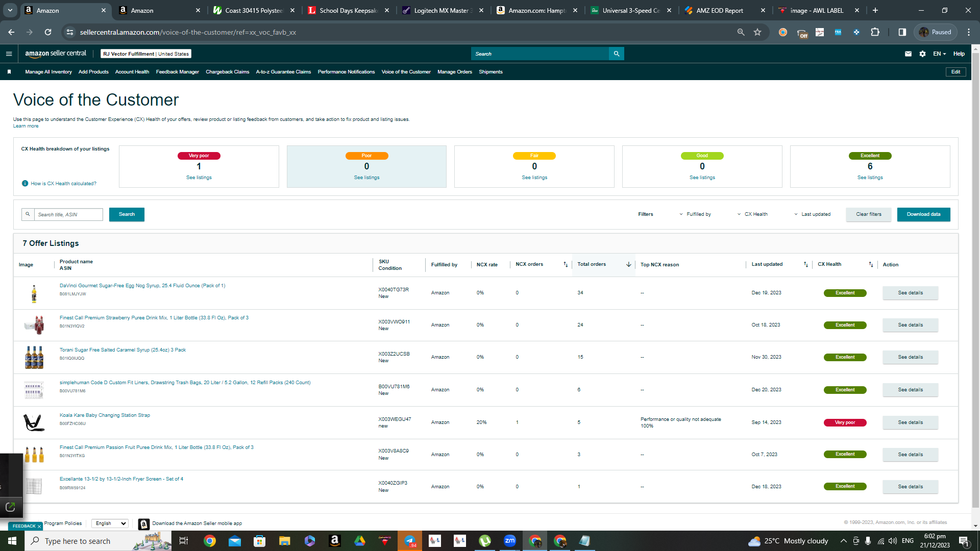The height and width of the screenshot is (551, 980).
Task: Click the CX Health info icon
Action: [x=25, y=184]
